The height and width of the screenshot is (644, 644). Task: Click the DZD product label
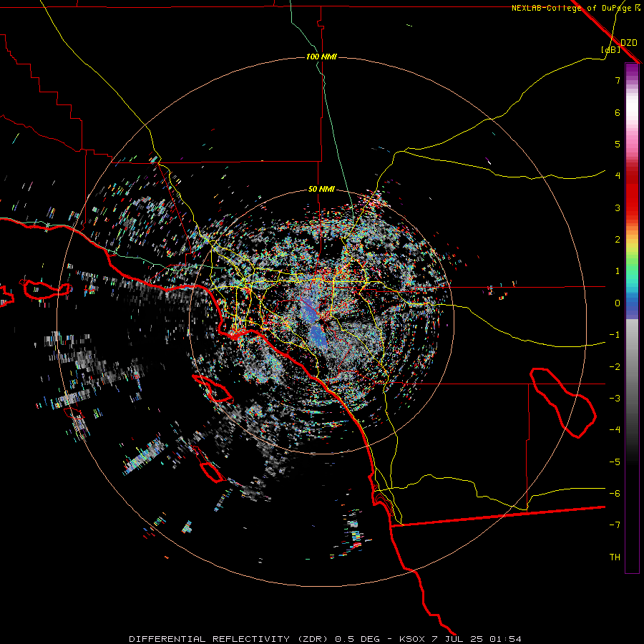(629, 43)
